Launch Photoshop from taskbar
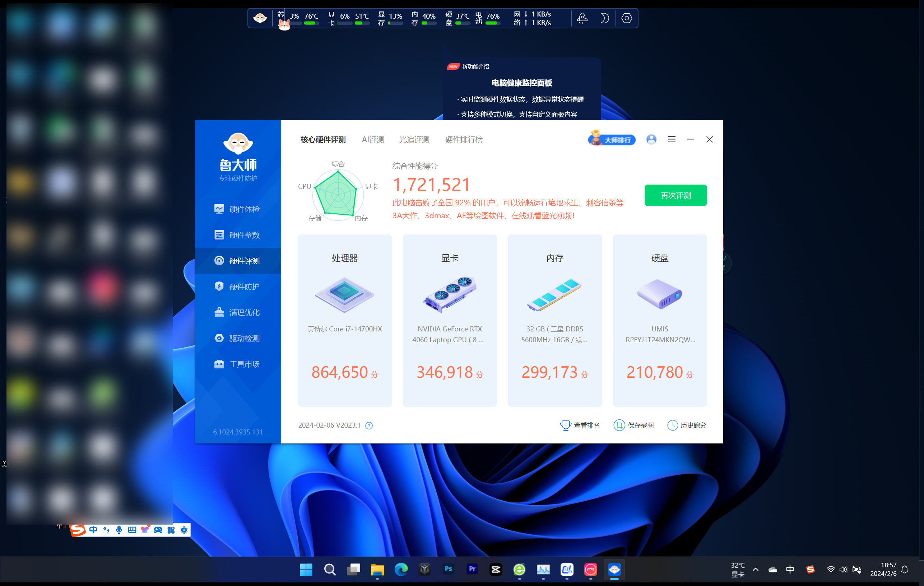 click(448, 569)
